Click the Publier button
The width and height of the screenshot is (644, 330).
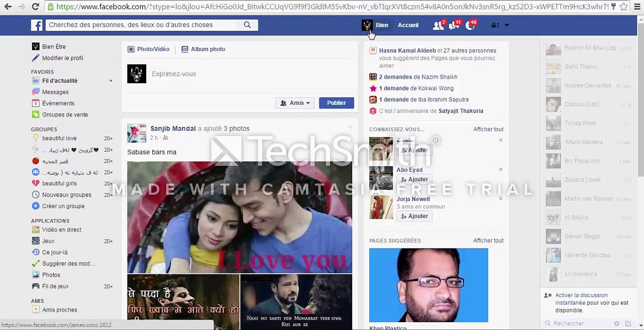coord(336,103)
